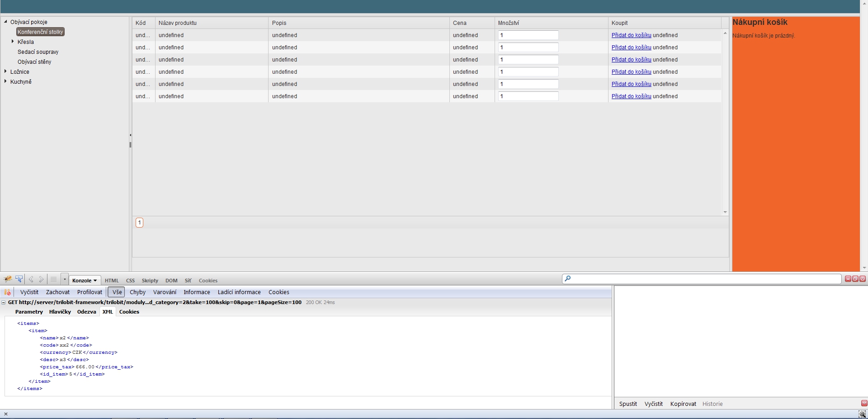
Task: Show the command line list icon
Action: [53, 280]
